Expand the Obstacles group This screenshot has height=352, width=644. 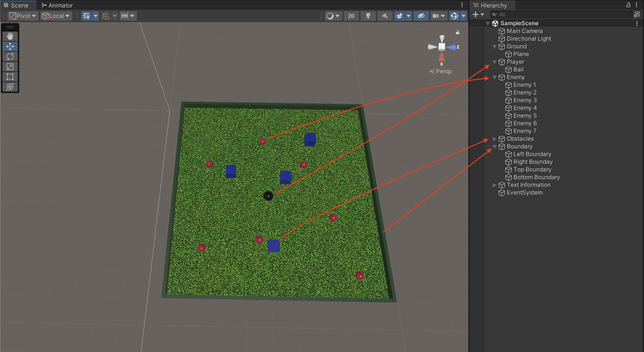click(494, 139)
